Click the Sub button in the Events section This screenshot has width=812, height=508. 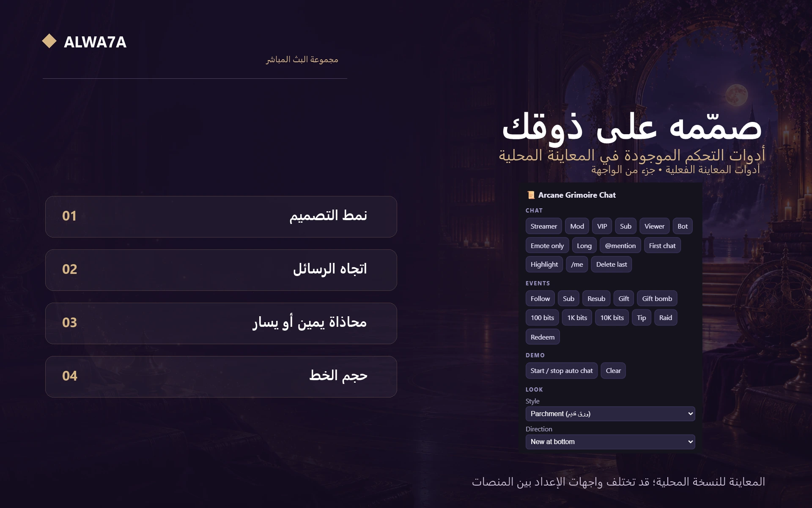(x=568, y=298)
